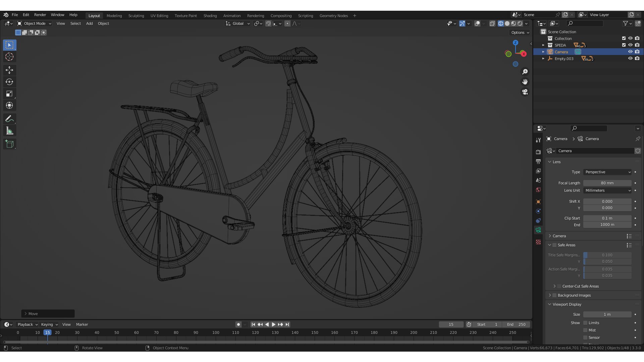Activate the Move tool
Screen dimensions: 644x362
click(x=9, y=70)
